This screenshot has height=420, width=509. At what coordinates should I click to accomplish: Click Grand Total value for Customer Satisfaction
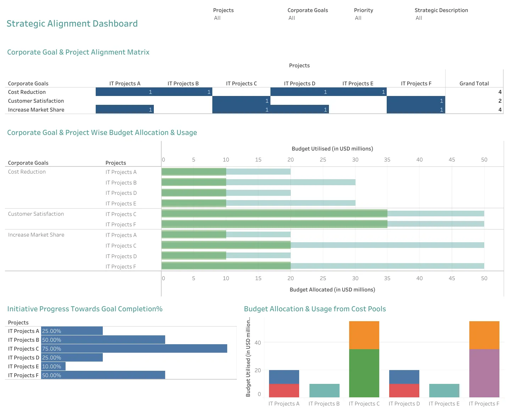[500, 101]
